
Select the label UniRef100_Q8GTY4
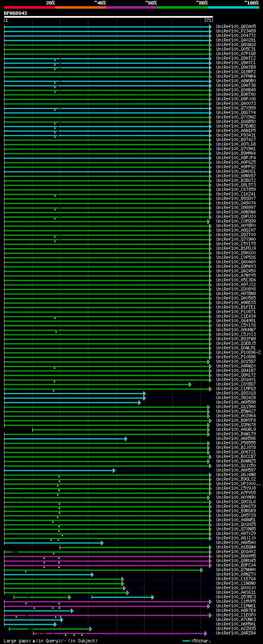coord(235,112)
